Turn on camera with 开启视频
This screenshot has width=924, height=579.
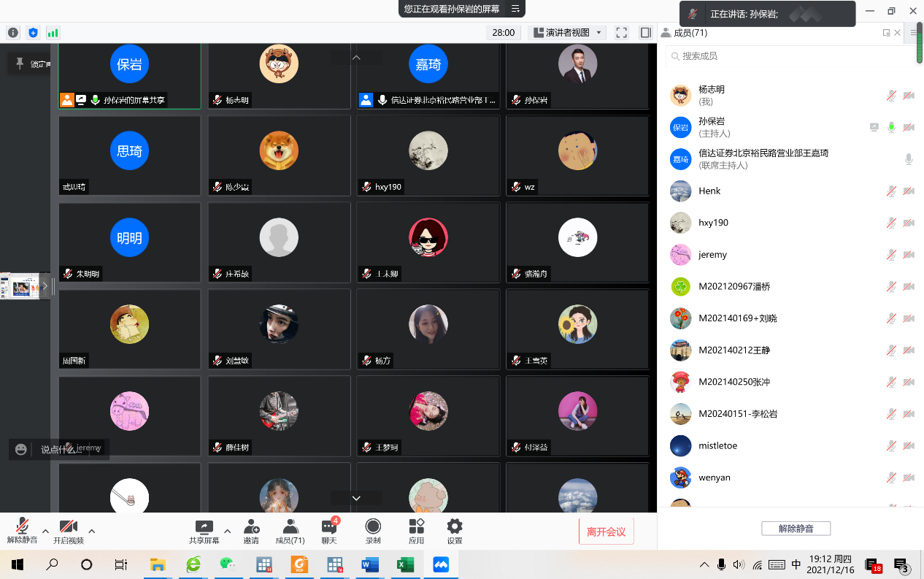68,527
